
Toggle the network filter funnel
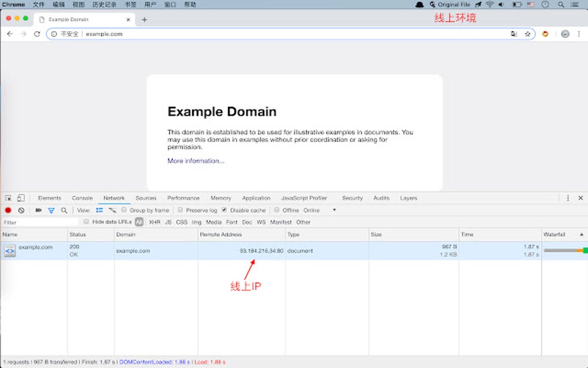(51, 211)
